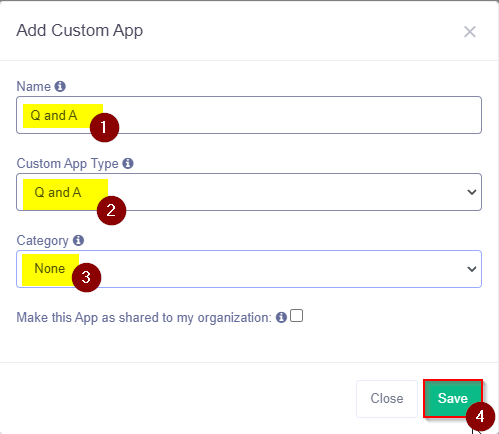Click info icon beside shared organization option

[281, 317]
